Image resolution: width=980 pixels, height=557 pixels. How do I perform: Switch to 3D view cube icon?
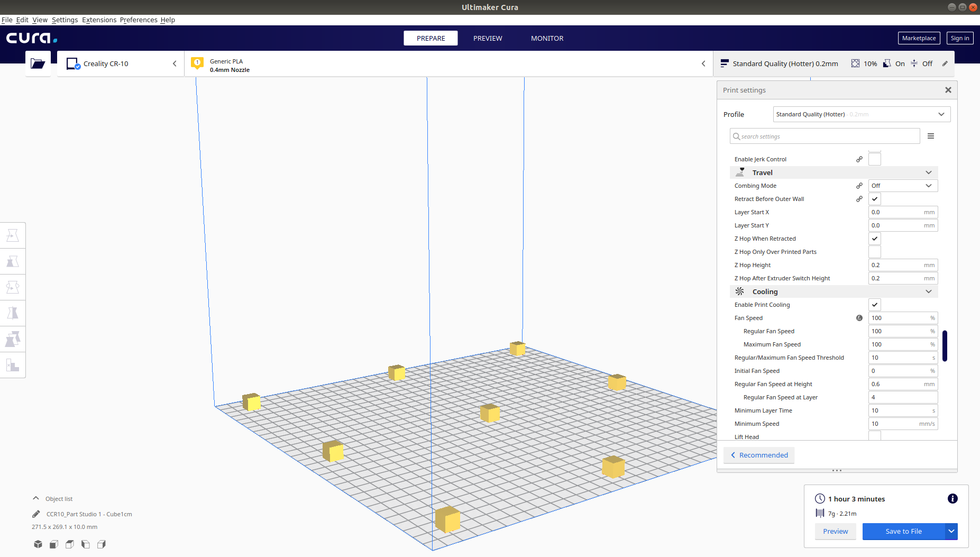[38, 544]
